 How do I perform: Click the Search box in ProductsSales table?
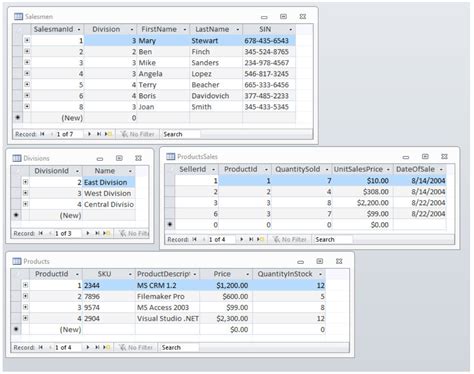[x=333, y=239]
